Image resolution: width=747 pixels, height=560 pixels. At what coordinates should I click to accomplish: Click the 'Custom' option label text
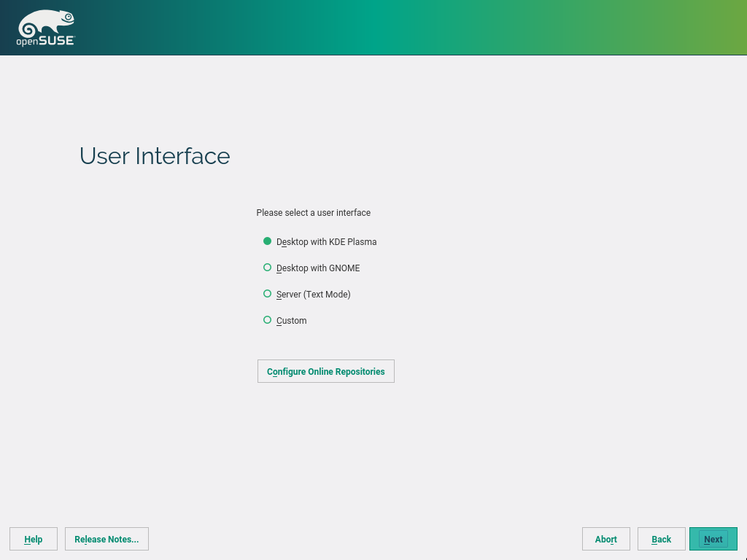292,321
